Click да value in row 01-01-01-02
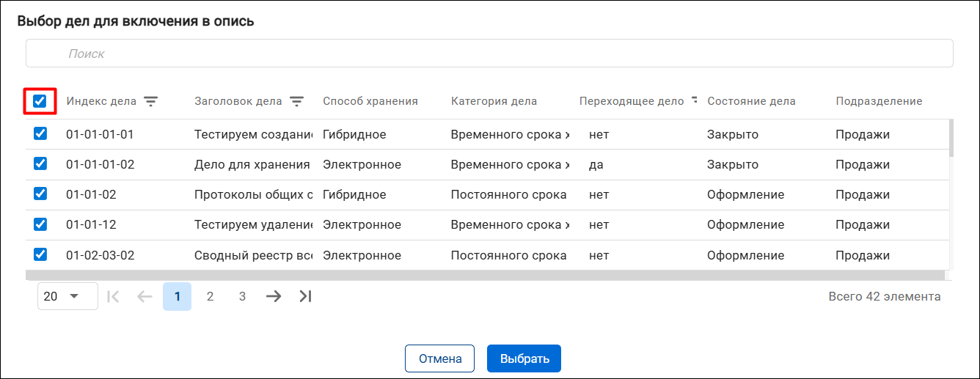Screen dimensions: 980x379 point(596,164)
